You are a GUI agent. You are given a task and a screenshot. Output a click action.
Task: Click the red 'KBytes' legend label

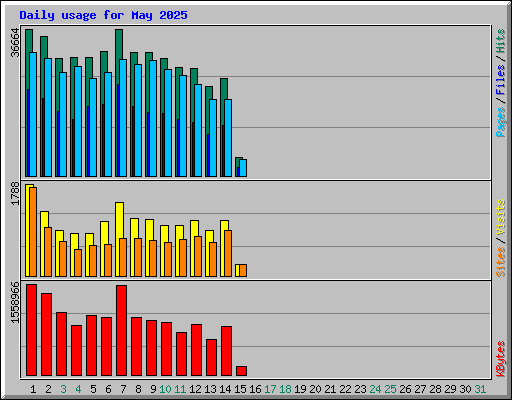tap(501, 359)
